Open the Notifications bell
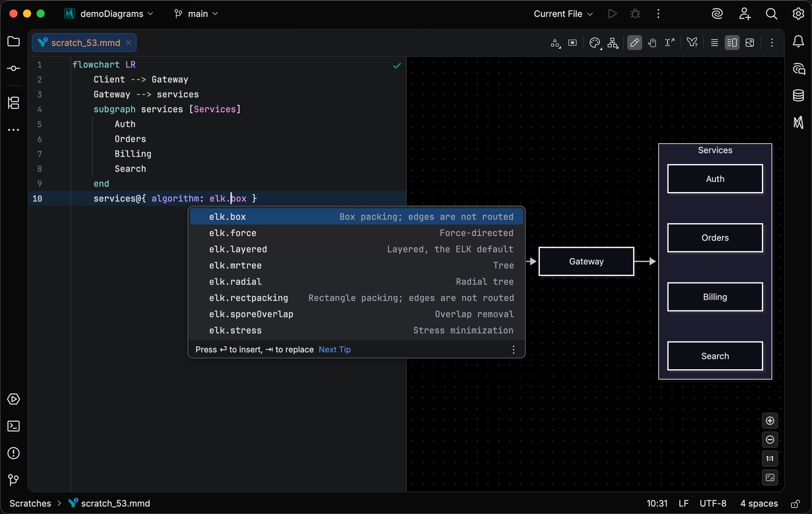Screen dimensions: 812x514 (x=798, y=42)
